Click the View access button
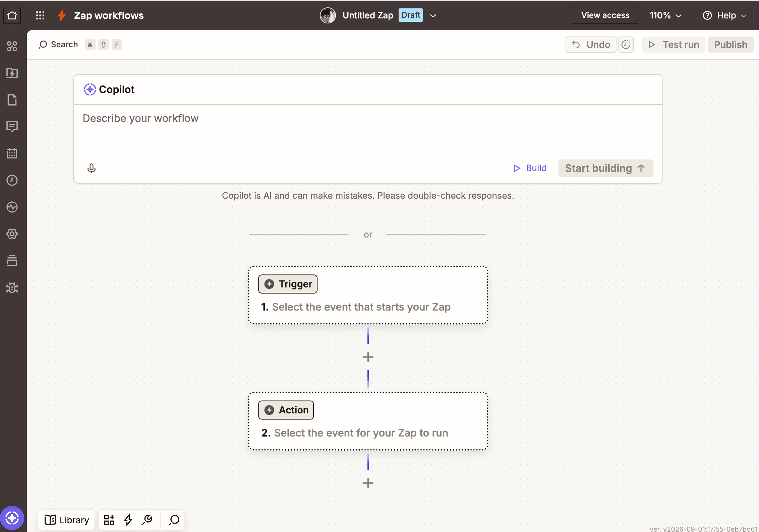 coord(605,15)
